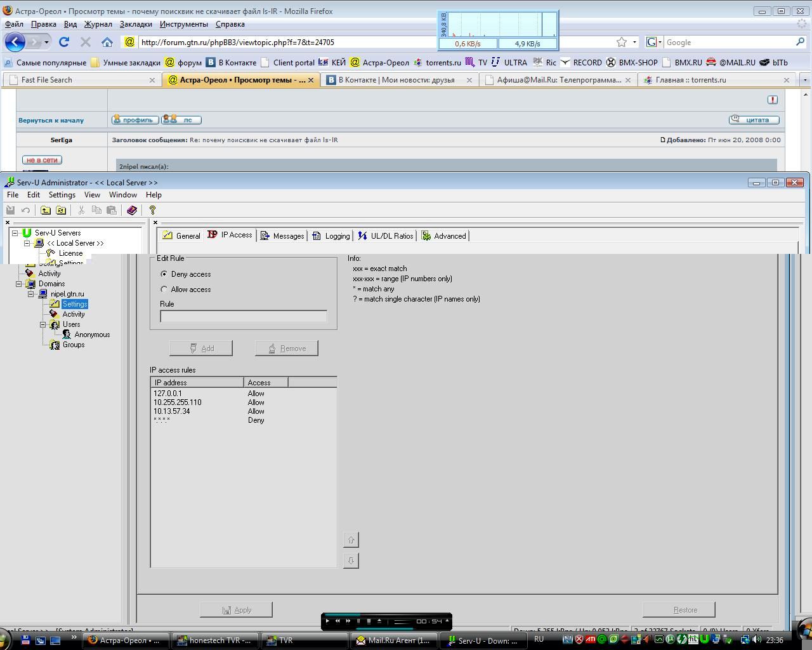812x650 pixels.
Task: Open the Serv-U File menu
Action: click(x=13, y=195)
